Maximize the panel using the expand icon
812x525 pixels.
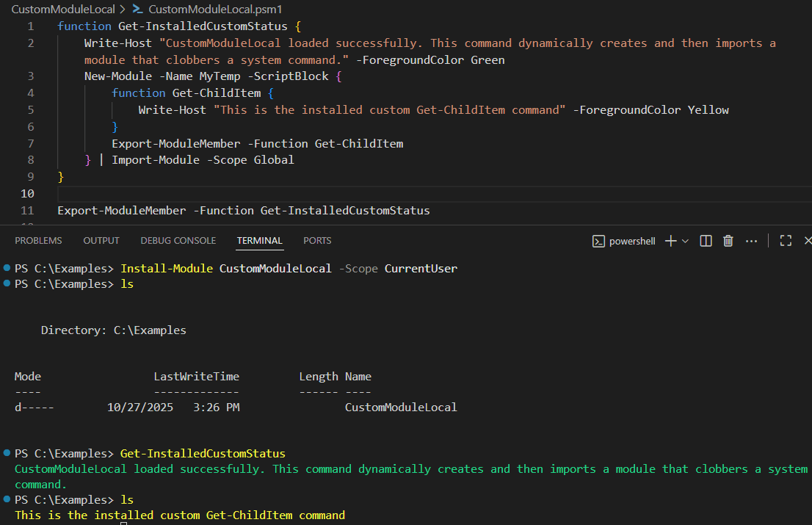click(786, 240)
